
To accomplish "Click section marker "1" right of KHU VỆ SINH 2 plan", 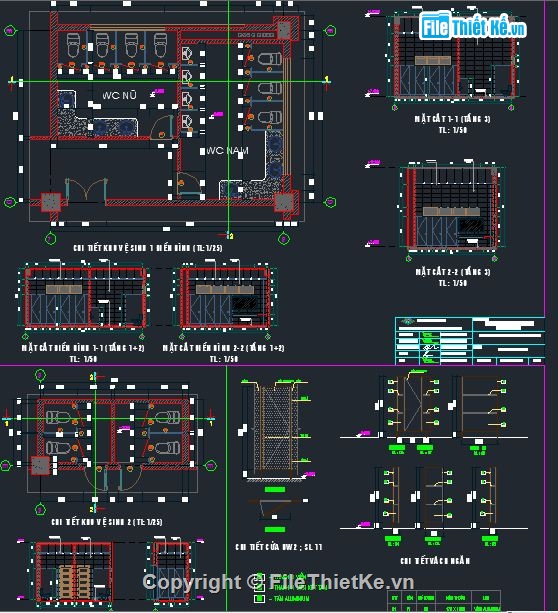I will tap(211, 423).
